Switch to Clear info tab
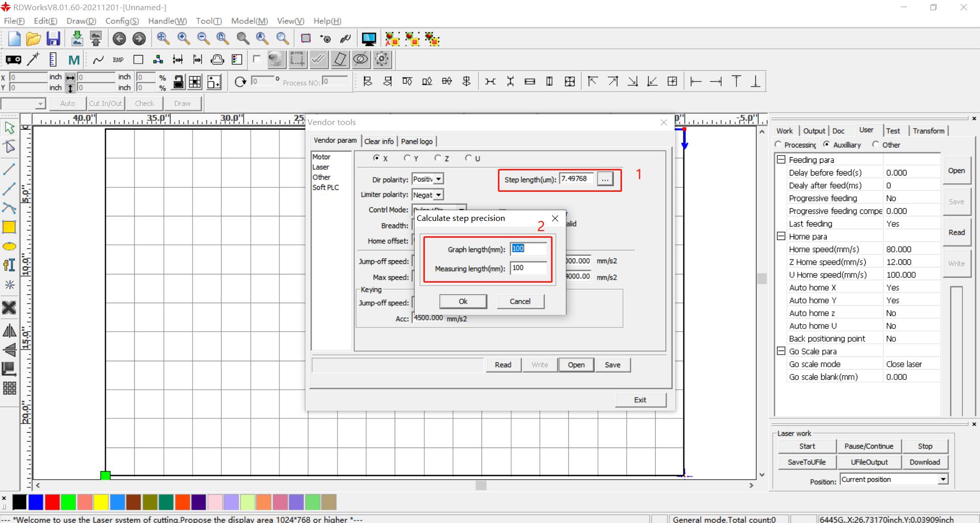 (379, 141)
